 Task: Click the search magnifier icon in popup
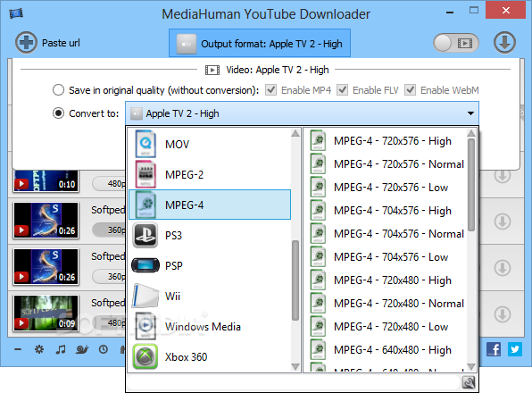(469, 382)
